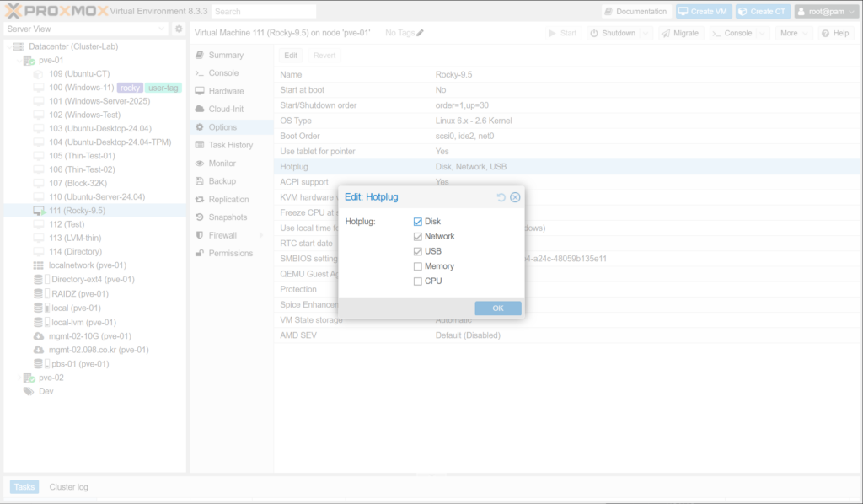Screen dimensions: 863x504
Task: Select the Dev tag pool item
Action: click(46, 391)
